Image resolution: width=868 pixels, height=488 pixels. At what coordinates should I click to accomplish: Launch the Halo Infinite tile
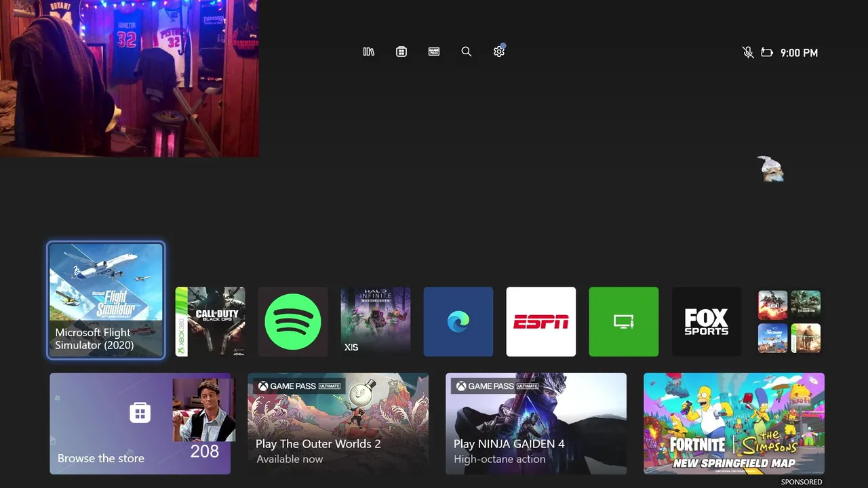click(376, 321)
